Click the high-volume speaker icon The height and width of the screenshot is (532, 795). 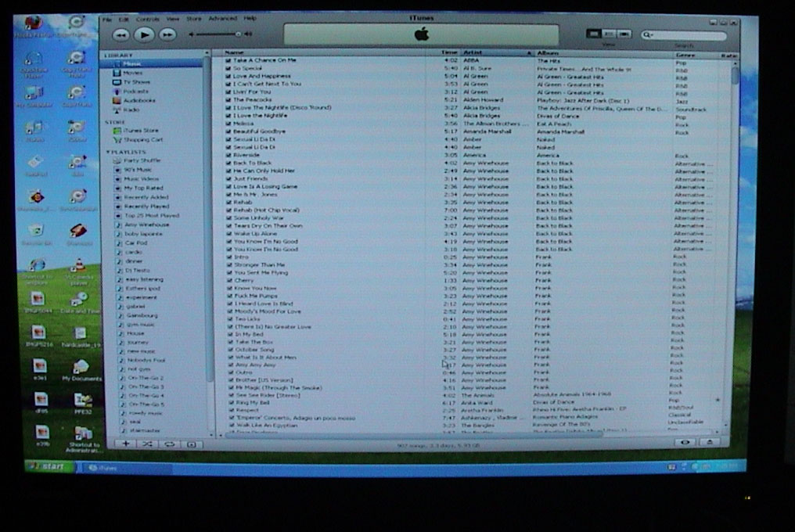[x=249, y=34]
